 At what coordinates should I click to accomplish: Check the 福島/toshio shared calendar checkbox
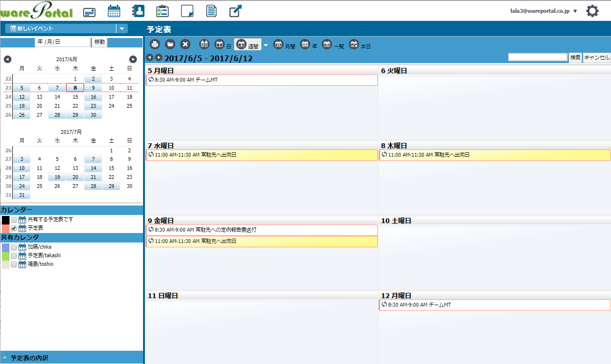click(14, 264)
